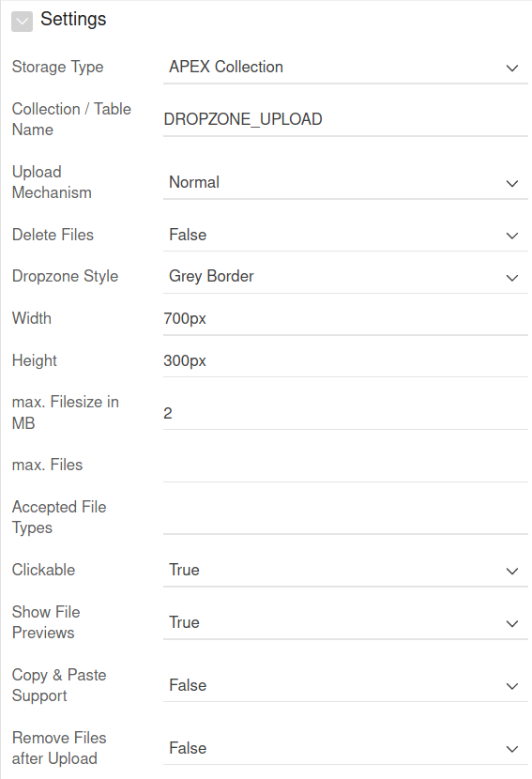Open the Show File Previews dropdown

point(345,622)
